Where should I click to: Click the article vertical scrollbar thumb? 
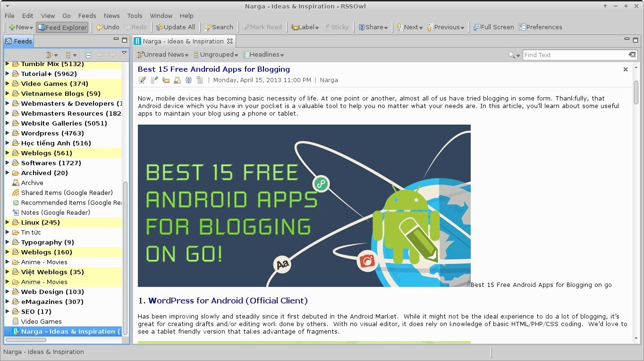(x=636, y=92)
